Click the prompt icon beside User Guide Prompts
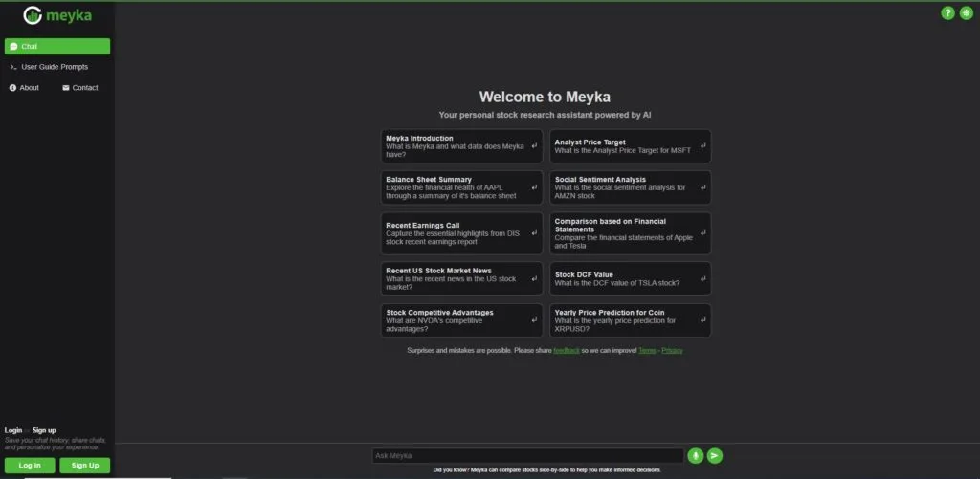Viewport: 980px width, 479px height. coord(13,68)
